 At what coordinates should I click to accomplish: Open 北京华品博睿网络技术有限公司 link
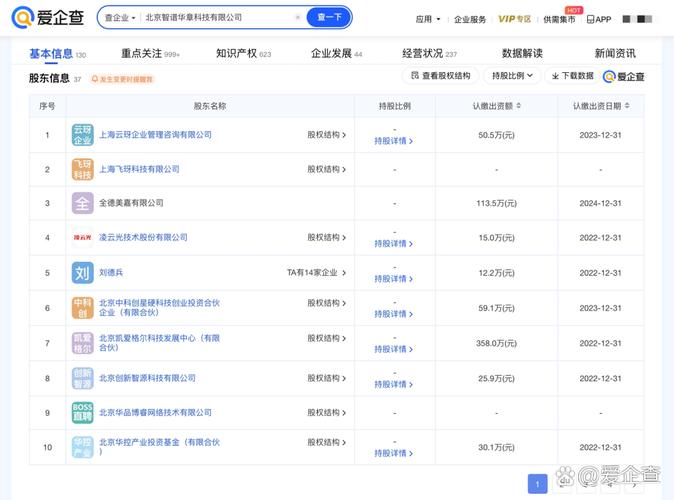pos(155,413)
